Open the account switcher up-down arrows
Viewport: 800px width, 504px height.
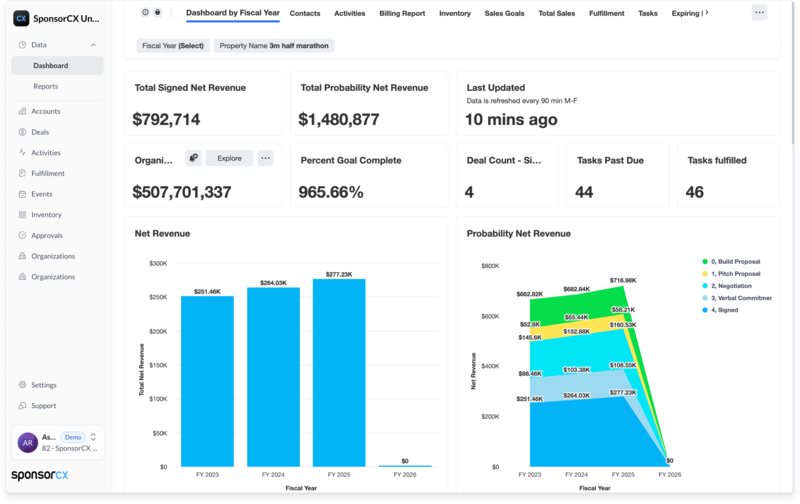[93, 437]
